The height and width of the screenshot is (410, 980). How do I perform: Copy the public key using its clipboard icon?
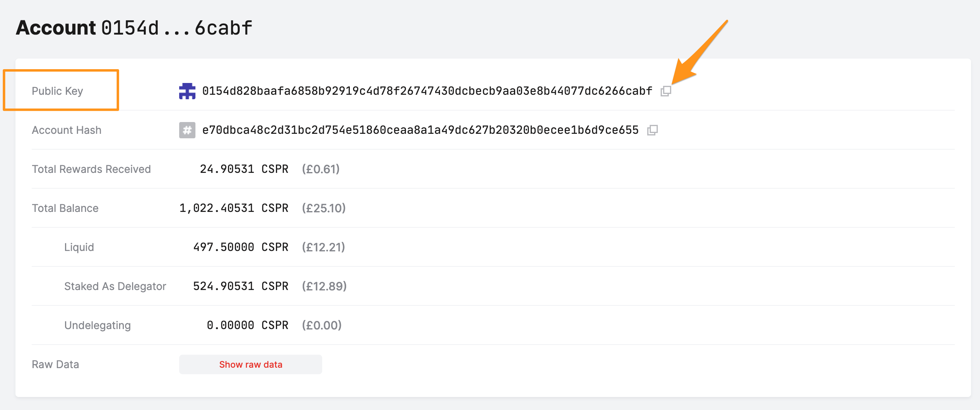pos(667,91)
